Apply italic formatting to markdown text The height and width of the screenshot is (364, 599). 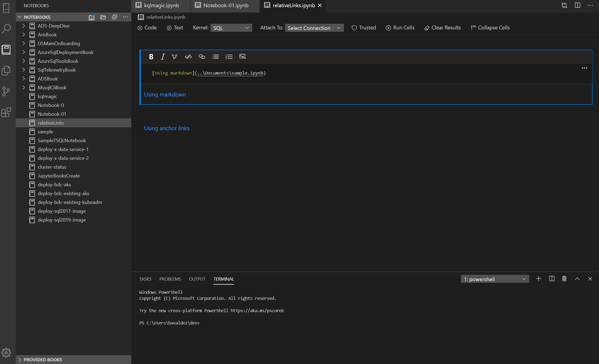[x=163, y=56]
